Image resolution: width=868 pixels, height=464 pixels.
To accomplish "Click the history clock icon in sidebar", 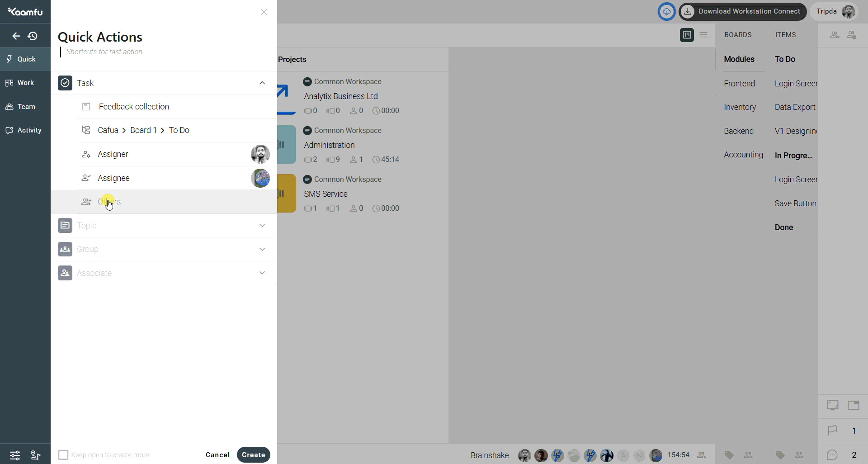I will (x=33, y=36).
